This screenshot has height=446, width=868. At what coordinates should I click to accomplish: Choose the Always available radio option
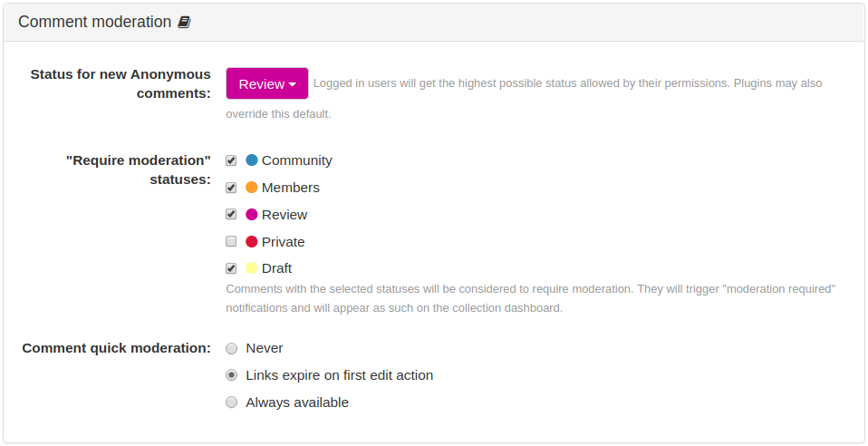coord(231,402)
